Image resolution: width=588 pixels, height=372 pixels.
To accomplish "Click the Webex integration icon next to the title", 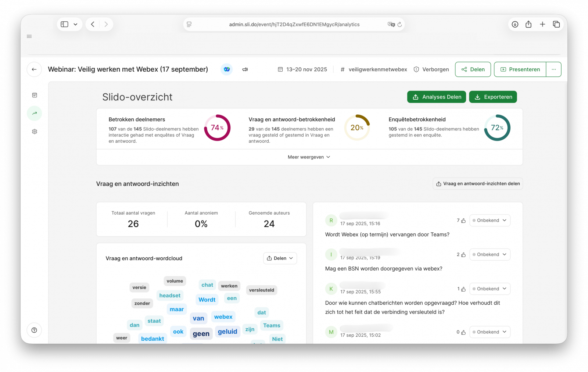I will coord(227,69).
